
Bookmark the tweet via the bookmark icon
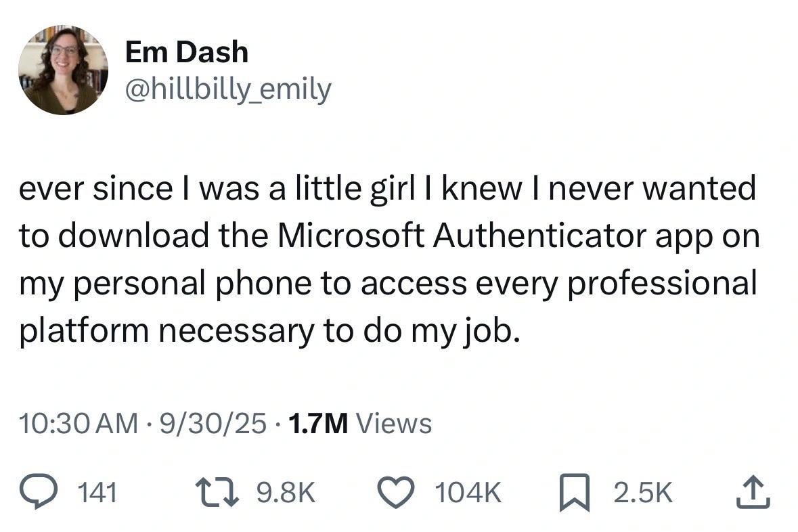tap(574, 492)
